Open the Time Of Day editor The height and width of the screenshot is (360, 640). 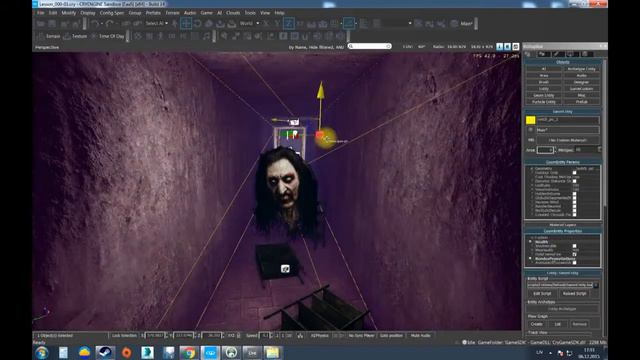pyautogui.click(x=107, y=36)
